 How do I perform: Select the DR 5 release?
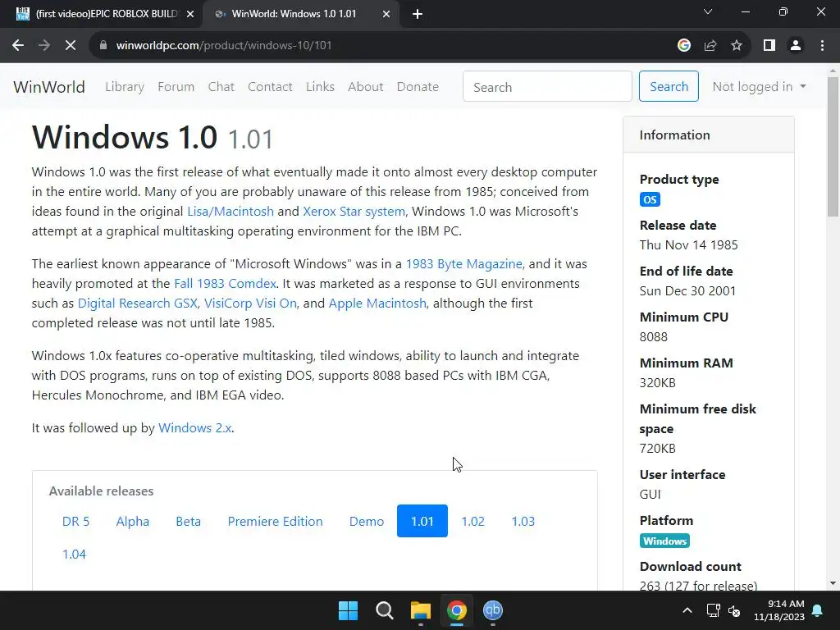coord(76,521)
